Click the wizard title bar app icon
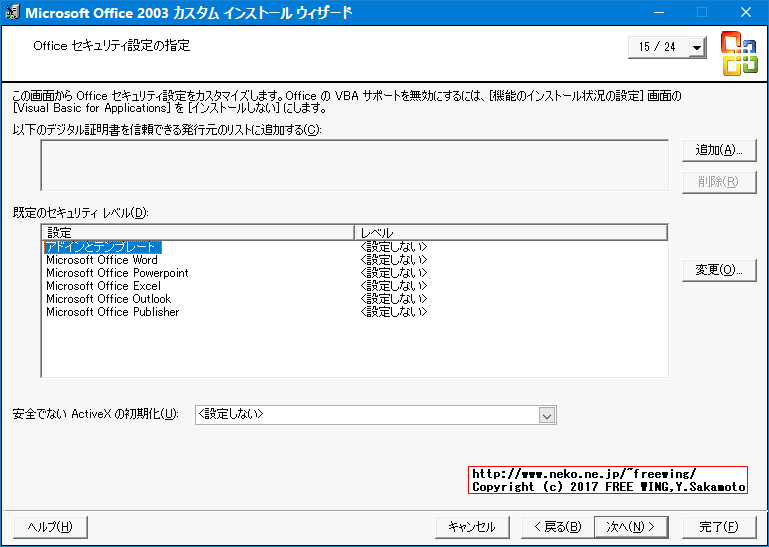Screen dimensions: 769x547 [12, 12]
